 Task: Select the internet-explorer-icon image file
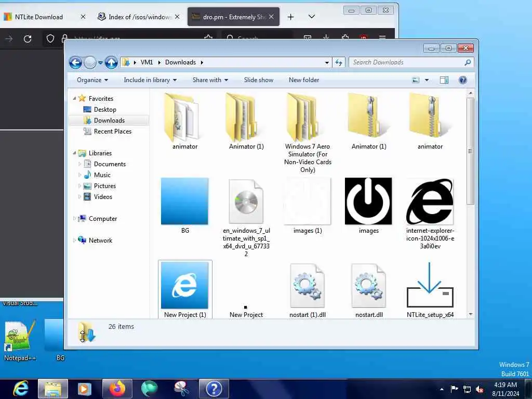click(430, 214)
